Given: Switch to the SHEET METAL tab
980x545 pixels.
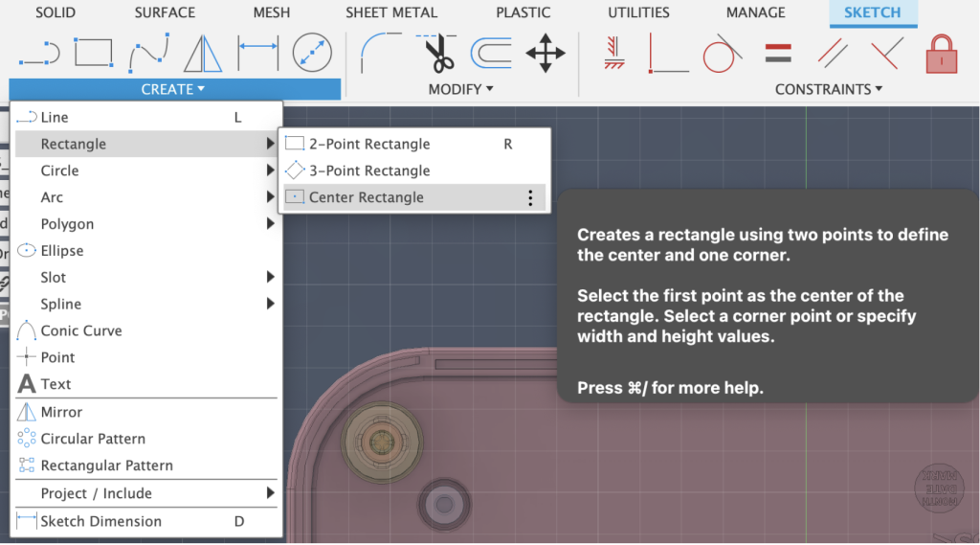Looking at the screenshot, I should 391,12.
